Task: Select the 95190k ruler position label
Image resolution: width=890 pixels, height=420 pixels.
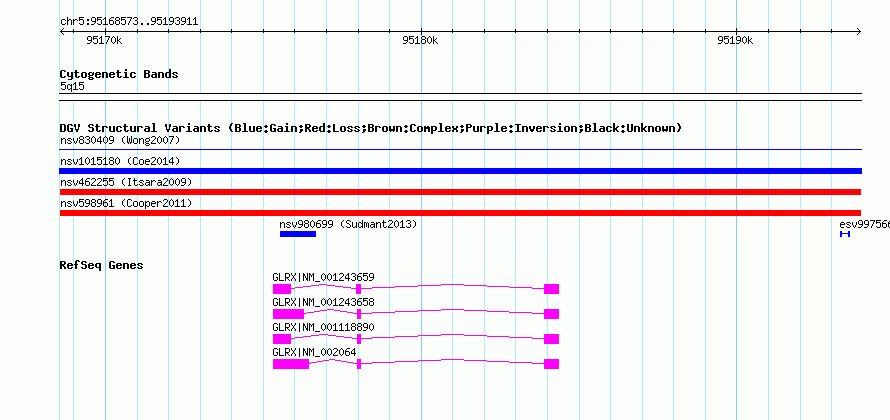Action: 735,40
